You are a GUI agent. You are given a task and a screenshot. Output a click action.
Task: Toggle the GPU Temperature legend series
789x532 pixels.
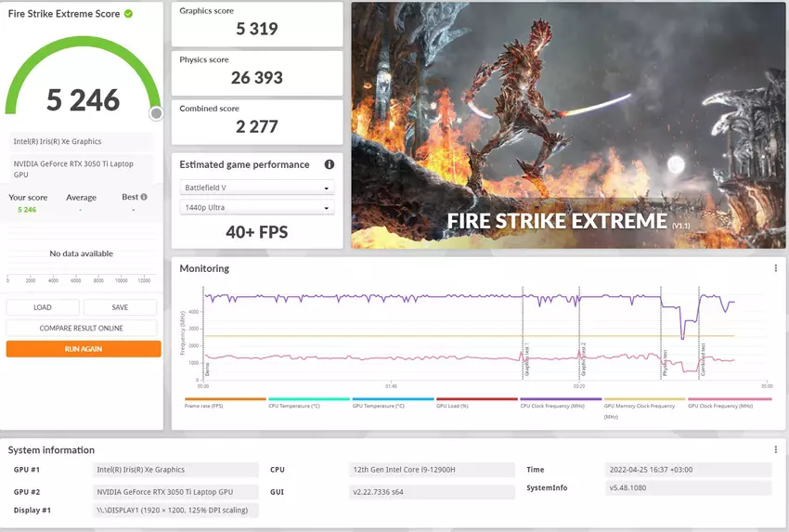click(377, 405)
